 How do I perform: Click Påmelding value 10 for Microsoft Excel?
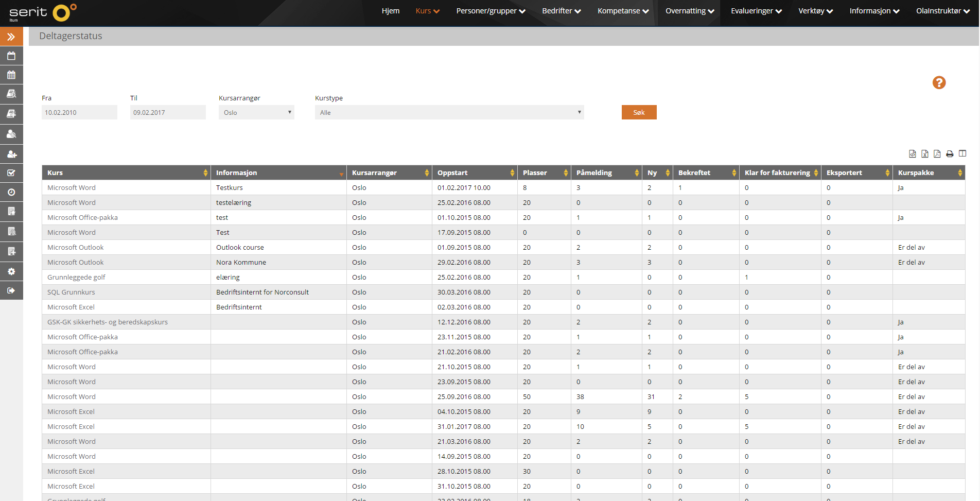[580, 426]
